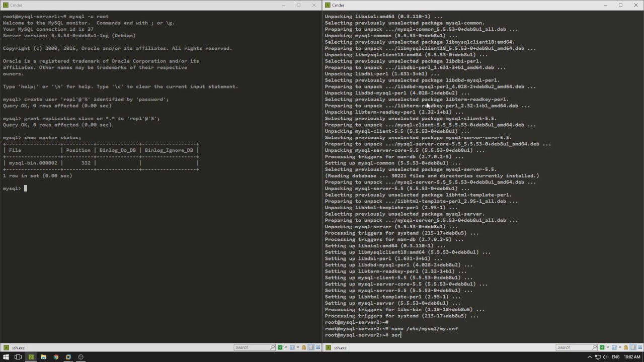
Task: Click the Cmder lambda icon on taskbar
Action: pos(31,357)
